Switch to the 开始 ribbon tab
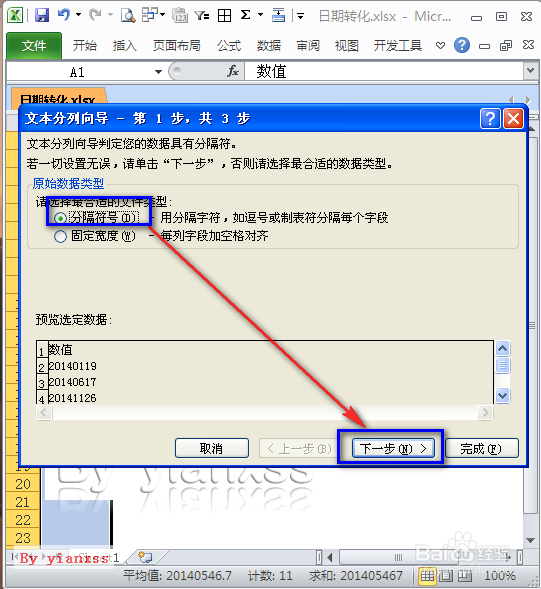This screenshot has width=541, height=589. [x=85, y=45]
